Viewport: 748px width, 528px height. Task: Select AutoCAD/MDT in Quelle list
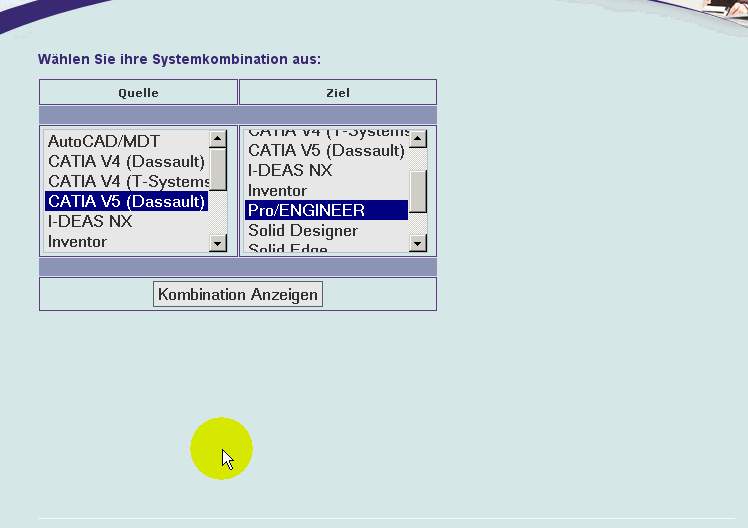[x=126, y=141]
